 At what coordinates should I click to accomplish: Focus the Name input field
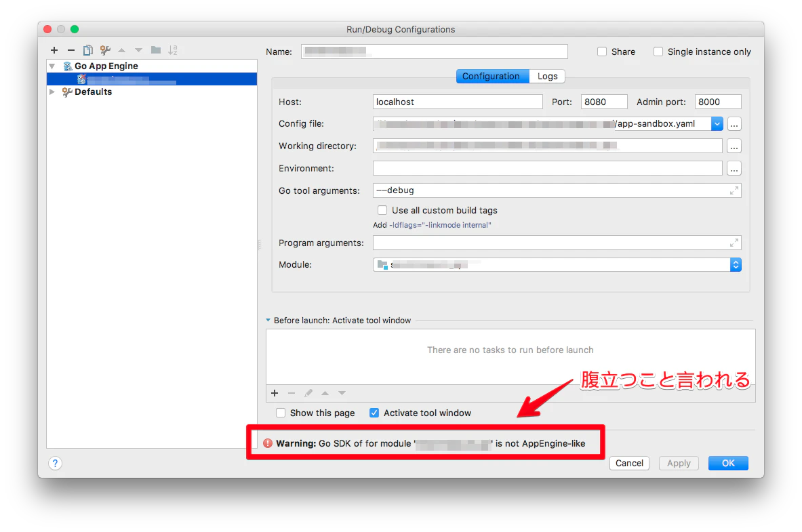[x=435, y=52]
